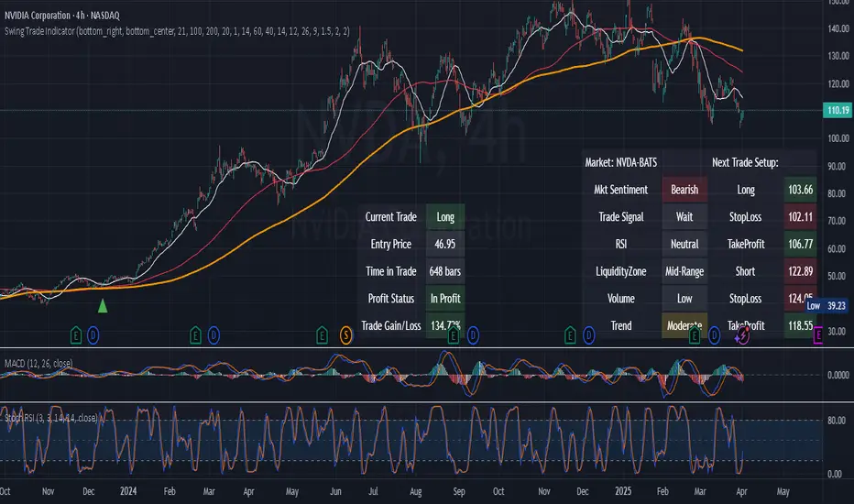The height and width of the screenshot is (504, 854).
Task: Click the Entry Price value 46.95
Action: [x=445, y=244]
